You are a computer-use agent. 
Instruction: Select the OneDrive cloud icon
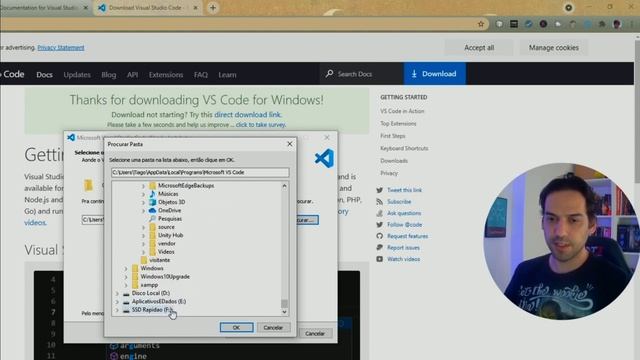click(152, 210)
